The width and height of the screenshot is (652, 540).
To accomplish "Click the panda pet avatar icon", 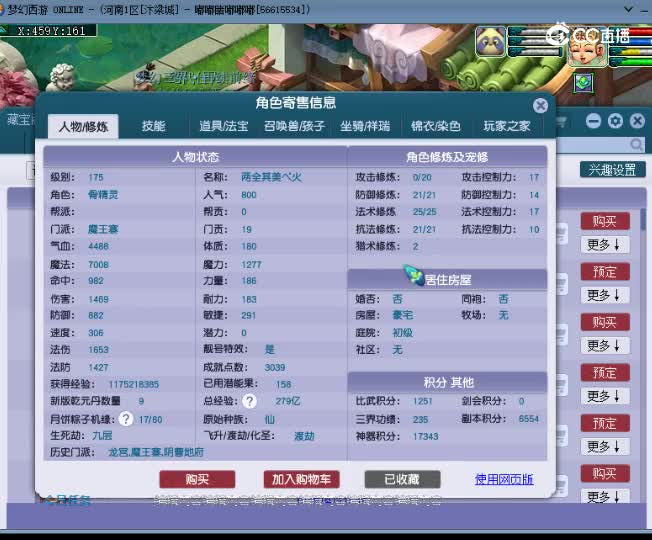I will click(x=490, y=42).
